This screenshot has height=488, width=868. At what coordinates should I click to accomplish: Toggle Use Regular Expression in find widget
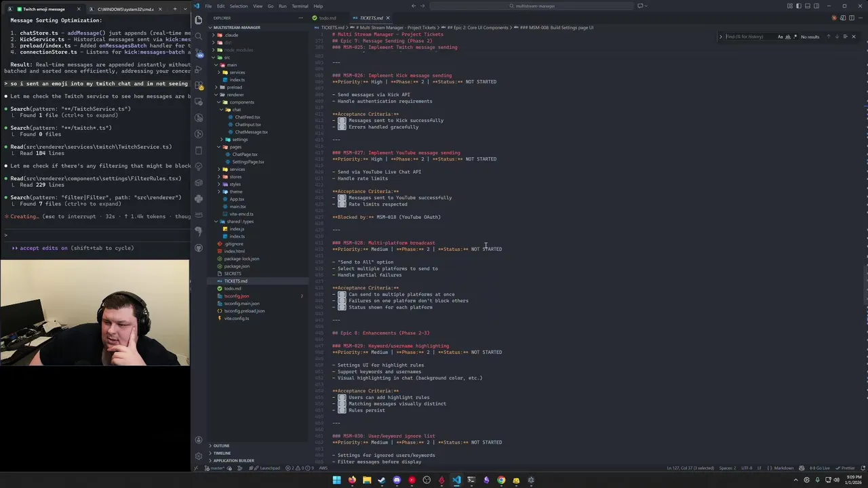tap(795, 37)
